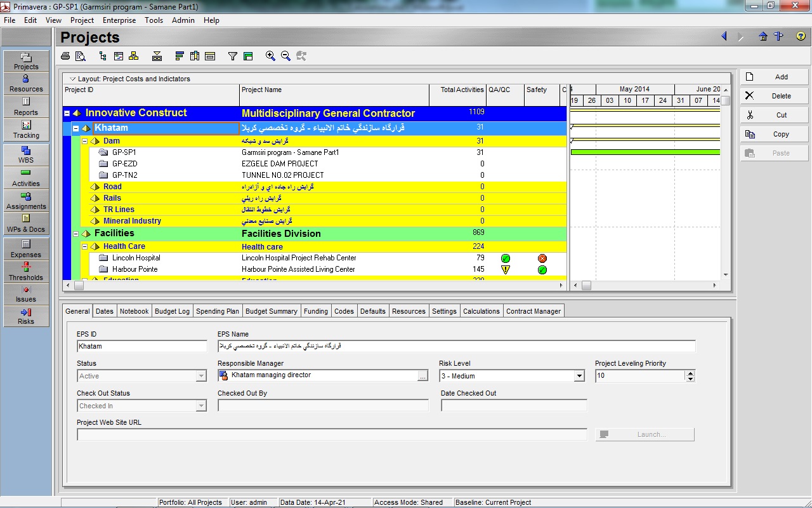Click the project table horizontal scrollbar thumb
812x508 pixels.
[79, 286]
